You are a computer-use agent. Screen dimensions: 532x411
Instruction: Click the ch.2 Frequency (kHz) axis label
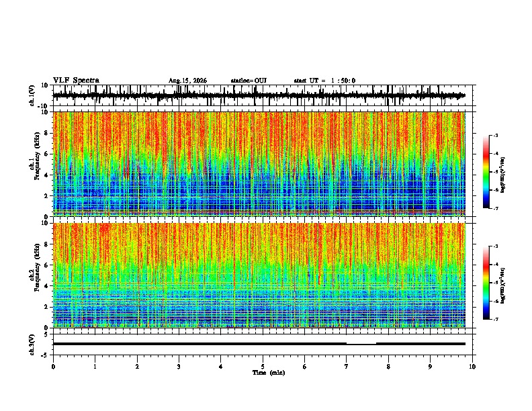pyautogui.click(x=37, y=275)
